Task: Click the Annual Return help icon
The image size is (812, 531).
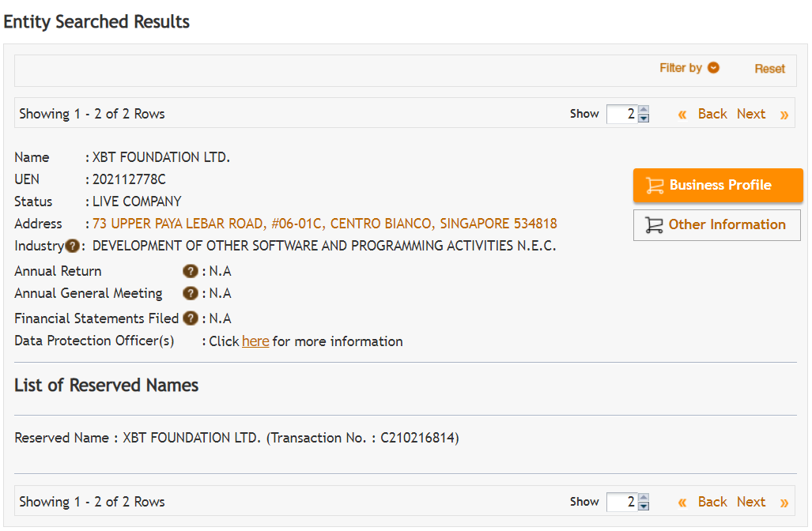Action: pos(191,271)
